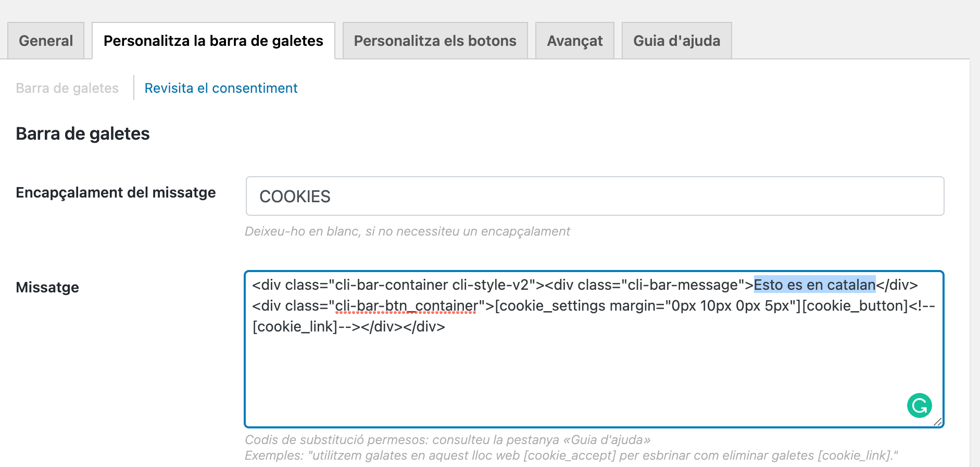Click the Missatge field label

pos(47,287)
